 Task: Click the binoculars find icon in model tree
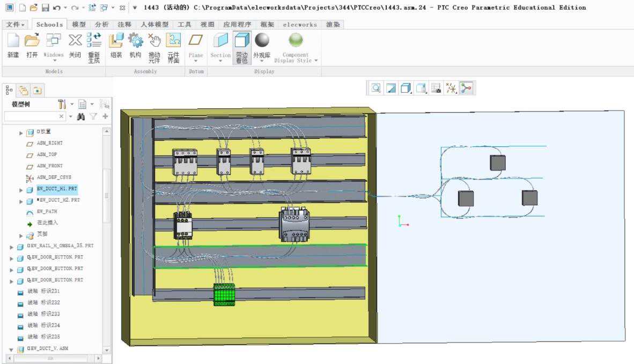(x=81, y=116)
